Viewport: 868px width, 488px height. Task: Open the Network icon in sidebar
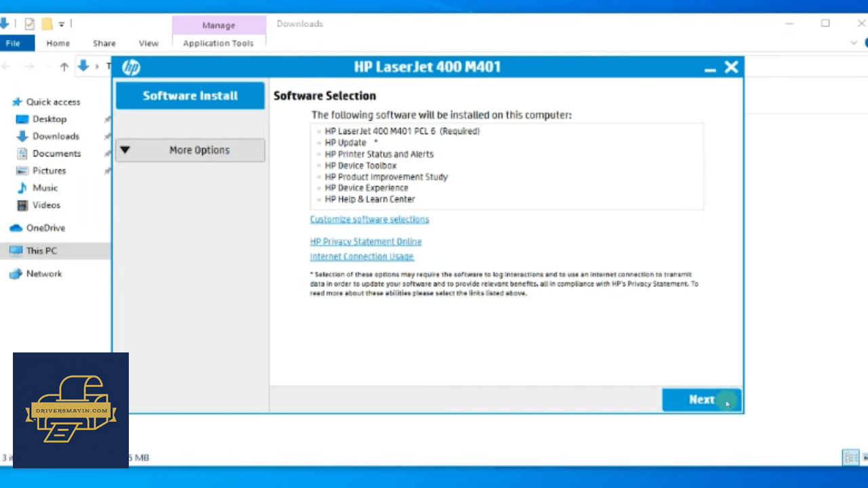pos(16,274)
